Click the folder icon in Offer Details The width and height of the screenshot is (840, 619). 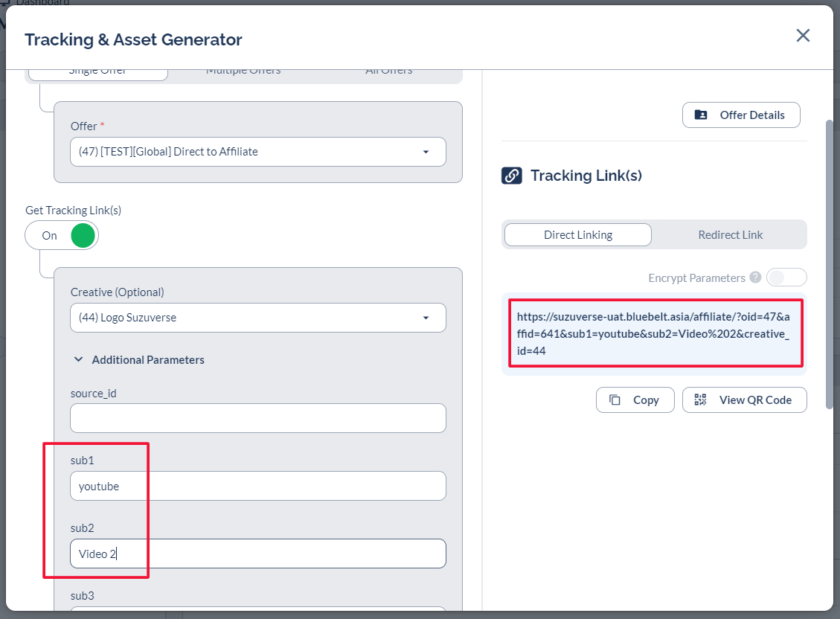701,115
